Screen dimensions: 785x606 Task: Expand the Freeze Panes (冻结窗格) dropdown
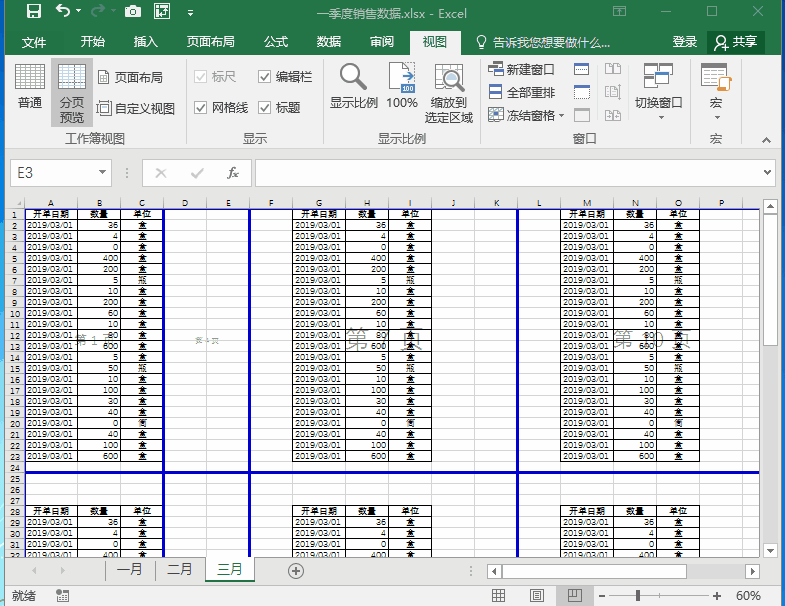[x=526, y=115]
